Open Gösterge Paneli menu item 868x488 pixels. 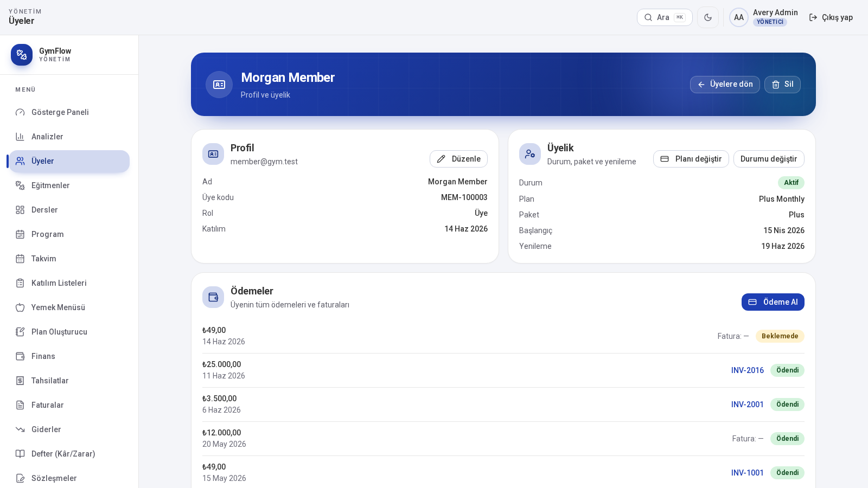69,112
